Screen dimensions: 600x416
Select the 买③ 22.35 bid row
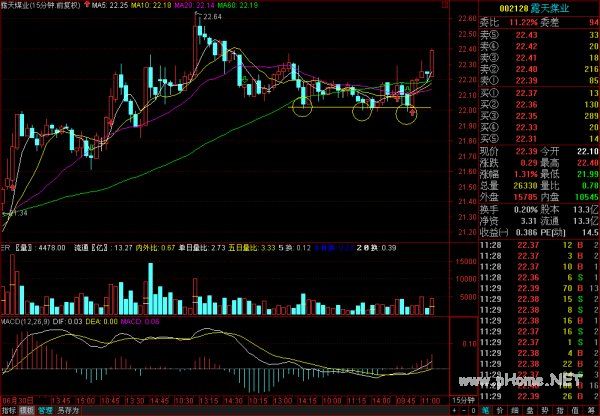click(x=539, y=116)
